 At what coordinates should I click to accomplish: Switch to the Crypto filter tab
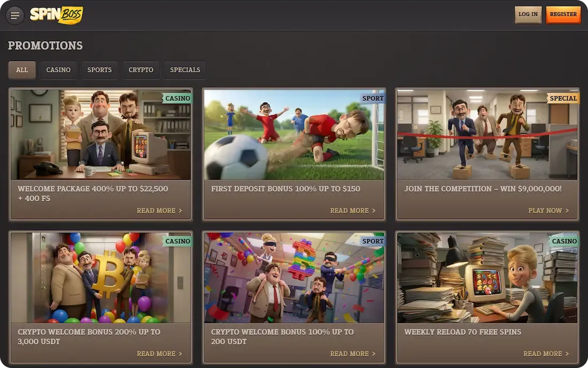coord(141,70)
